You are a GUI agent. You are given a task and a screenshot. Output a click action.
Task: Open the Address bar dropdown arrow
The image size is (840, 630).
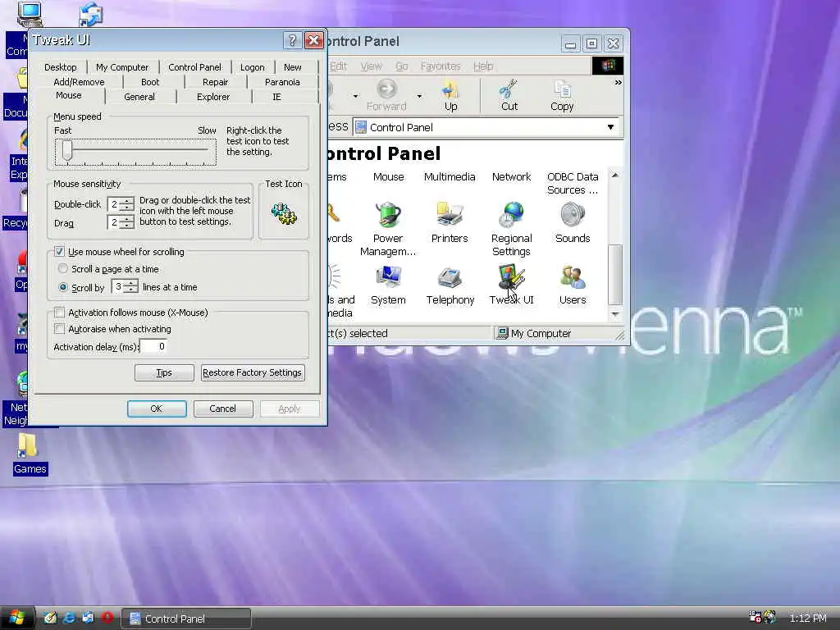point(610,127)
